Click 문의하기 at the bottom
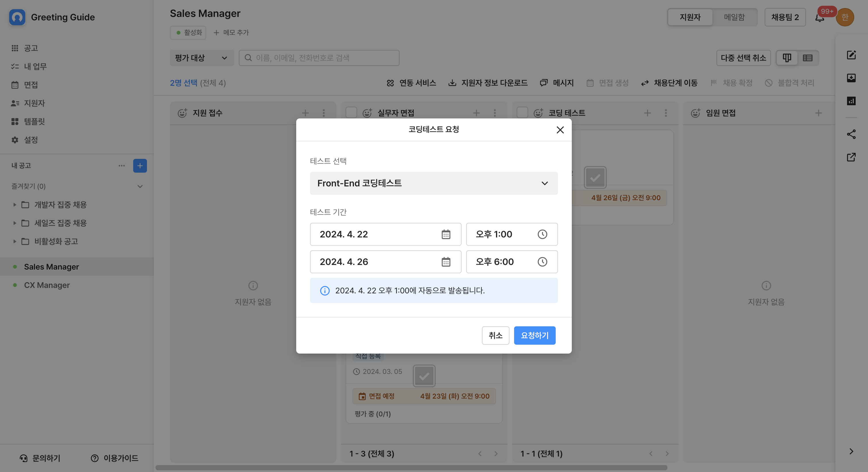This screenshot has width=868, height=472. pyautogui.click(x=40, y=458)
